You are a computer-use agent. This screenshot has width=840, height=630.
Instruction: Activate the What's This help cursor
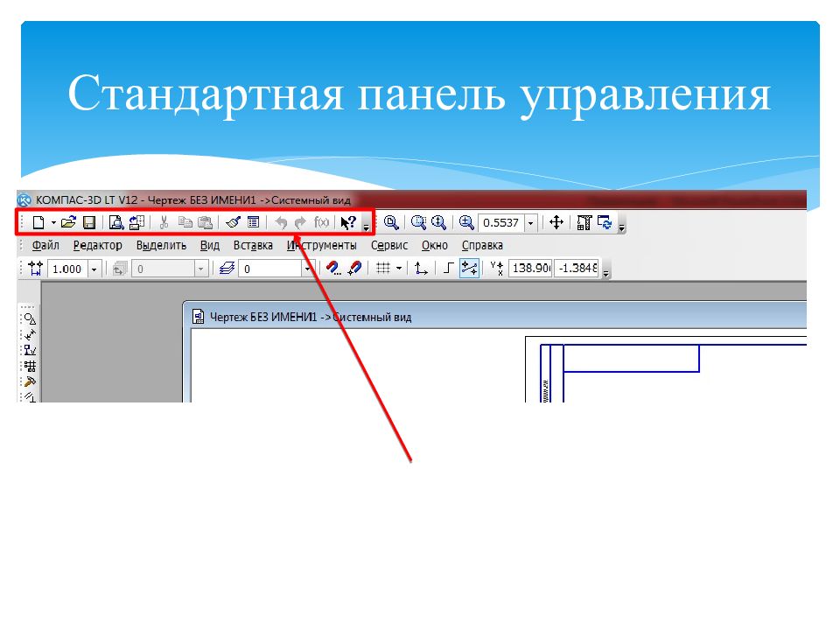click(348, 222)
